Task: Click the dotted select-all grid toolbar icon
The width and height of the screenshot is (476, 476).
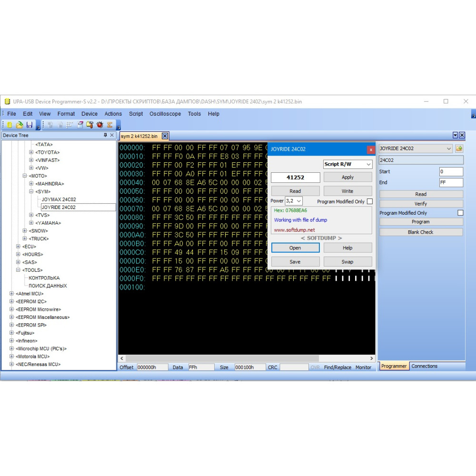Action: (70, 125)
